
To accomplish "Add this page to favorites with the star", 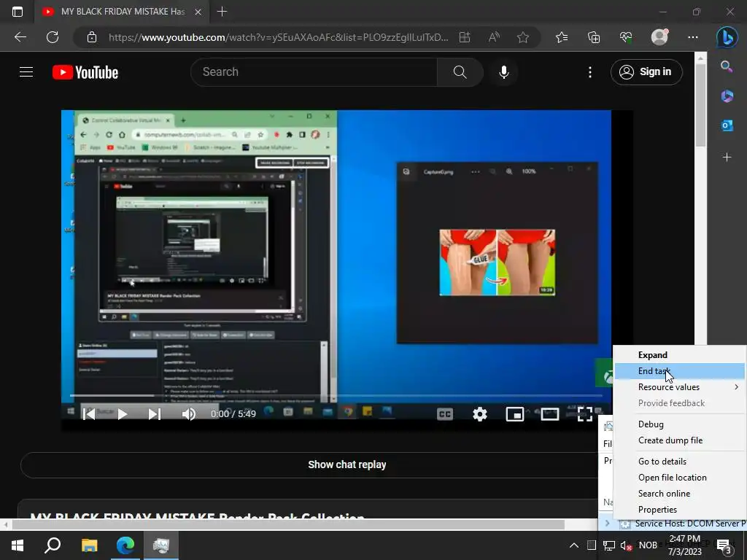I will [x=523, y=37].
